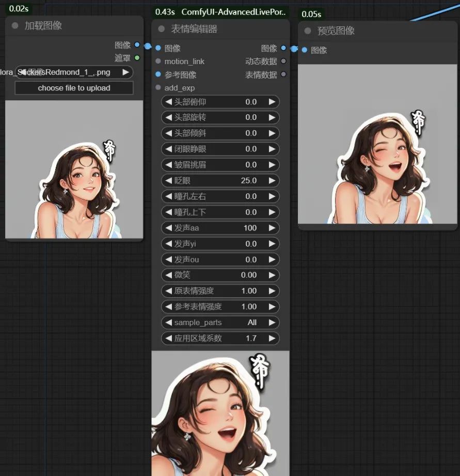Click the preview thumbnail inside 表情编辑器 node
The height and width of the screenshot is (476, 460).
(x=220, y=413)
